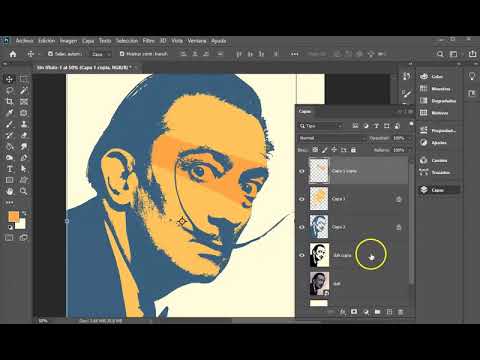480x360 pixels.
Task: Open the Ventana menu
Action: pyautogui.click(x=197, y=41)
